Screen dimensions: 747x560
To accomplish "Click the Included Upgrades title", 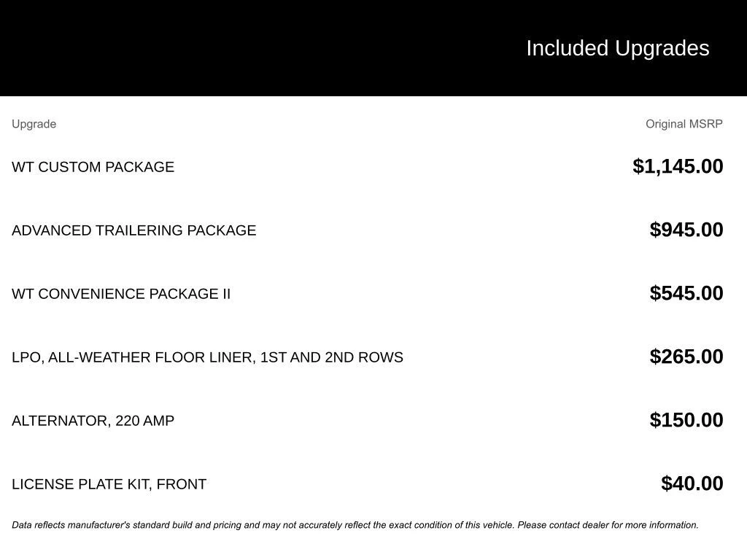I will [x=617, y=48].
